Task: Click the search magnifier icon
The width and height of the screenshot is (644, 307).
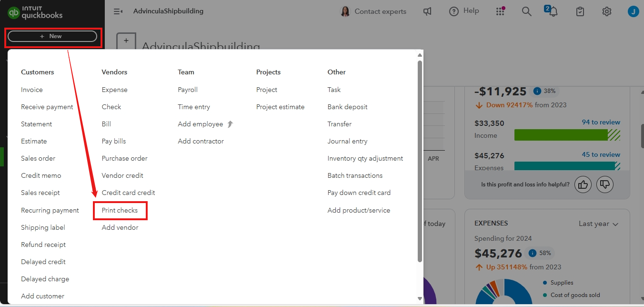Action: tap(526, 11)
